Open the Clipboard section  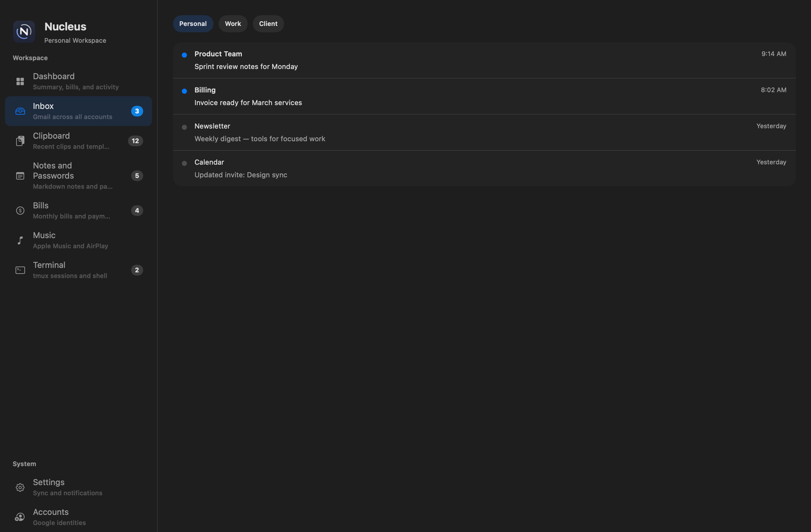coord(78,141)
